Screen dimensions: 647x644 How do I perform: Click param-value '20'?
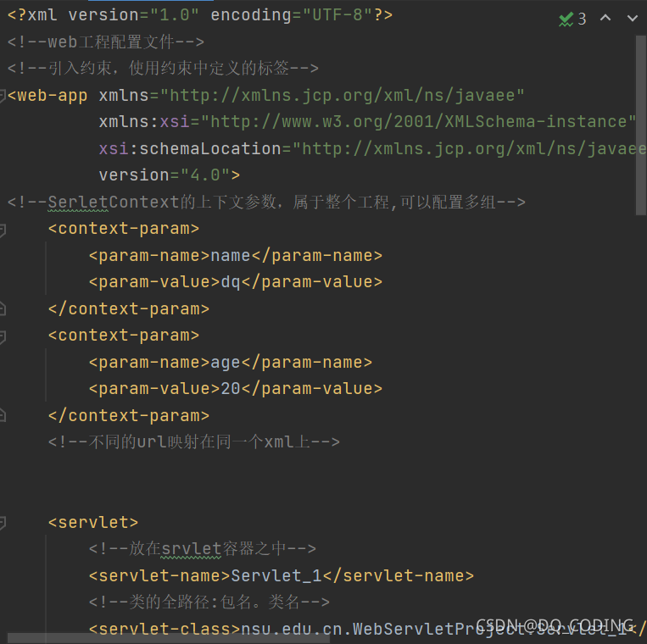tap(231, 389)
